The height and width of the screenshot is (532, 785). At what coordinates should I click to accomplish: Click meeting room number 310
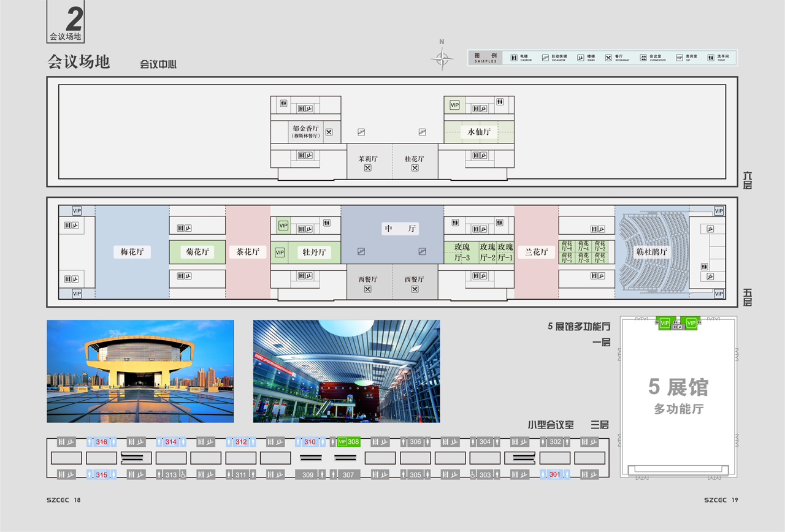(310, 442)
